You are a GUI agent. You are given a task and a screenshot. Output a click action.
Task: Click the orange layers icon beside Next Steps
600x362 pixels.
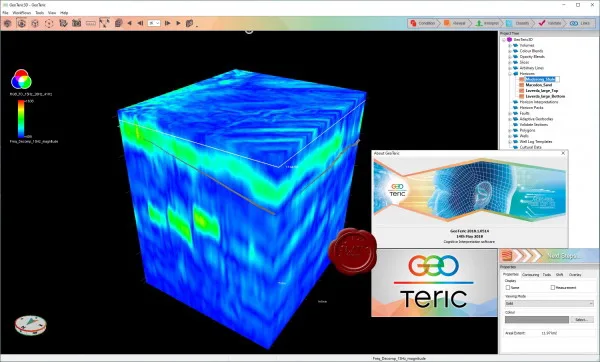pos(507,255)
